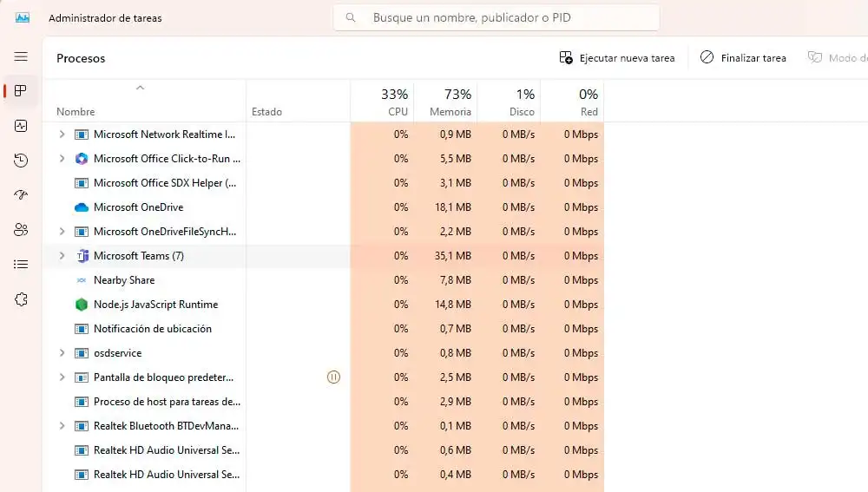Viewport: 868px width, 492px height.
Task: Expand Pantalla de bloqueo predeterminada process
Action: [62, 377]
